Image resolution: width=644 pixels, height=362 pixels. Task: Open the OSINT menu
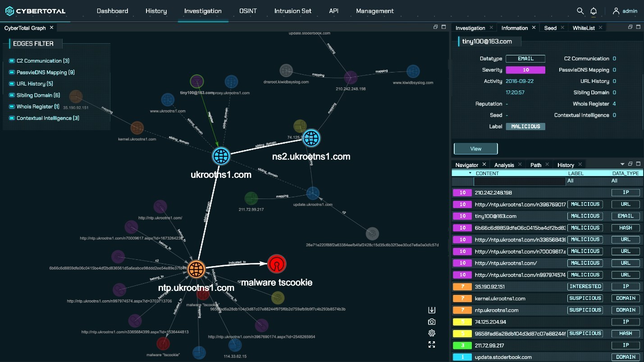point(248,11)
